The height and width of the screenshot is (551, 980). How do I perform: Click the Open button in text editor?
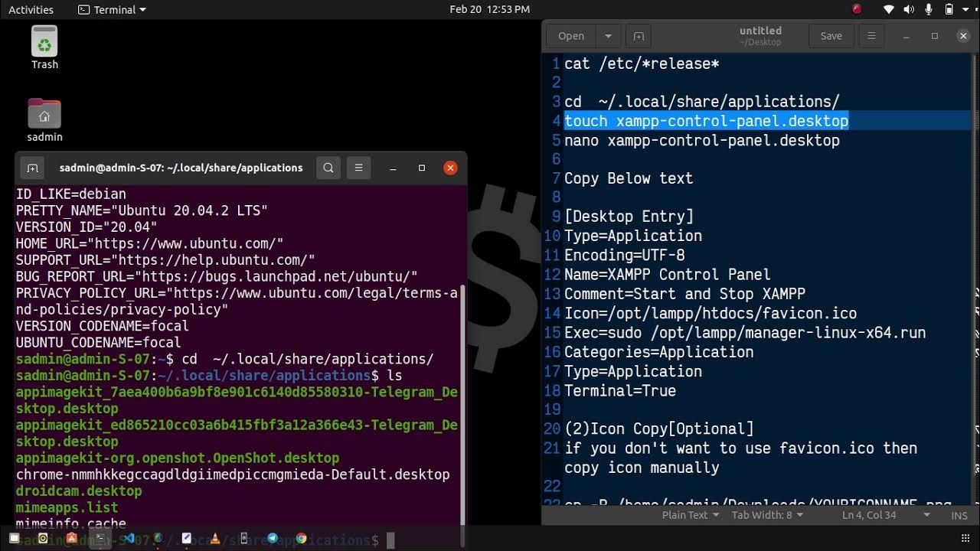point(571,36)
